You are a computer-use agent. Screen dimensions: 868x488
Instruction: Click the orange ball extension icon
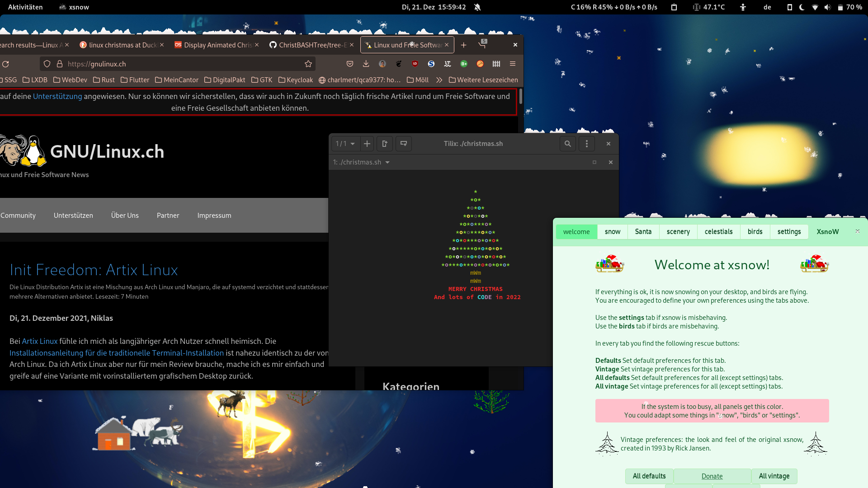(480, 64)
